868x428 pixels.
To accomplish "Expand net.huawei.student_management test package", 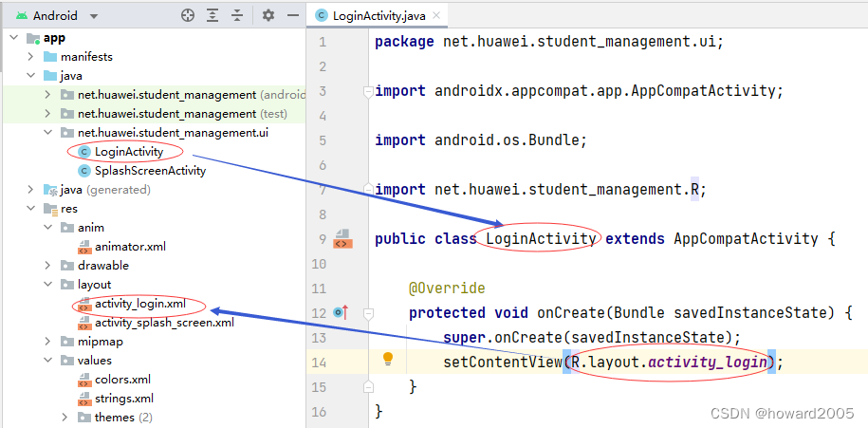I will click(x=48, y=114).
